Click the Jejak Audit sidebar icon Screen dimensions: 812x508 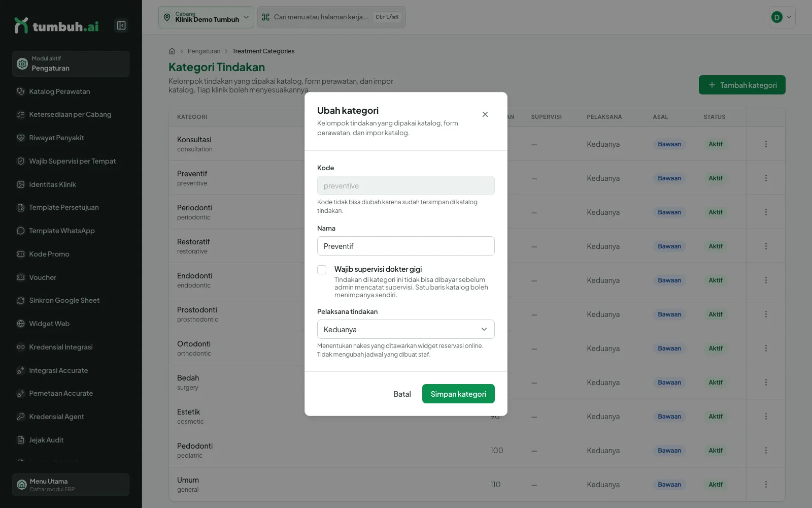click(x=21, y=440)
